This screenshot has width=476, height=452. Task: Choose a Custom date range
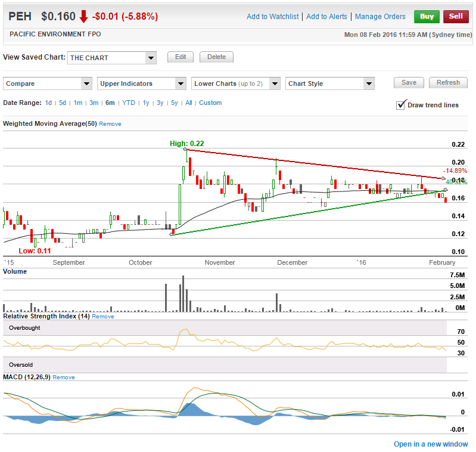(210, 103)
